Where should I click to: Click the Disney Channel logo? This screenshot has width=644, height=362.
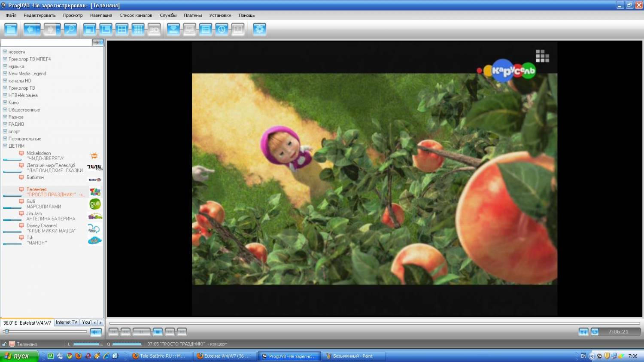coord(94,228)
